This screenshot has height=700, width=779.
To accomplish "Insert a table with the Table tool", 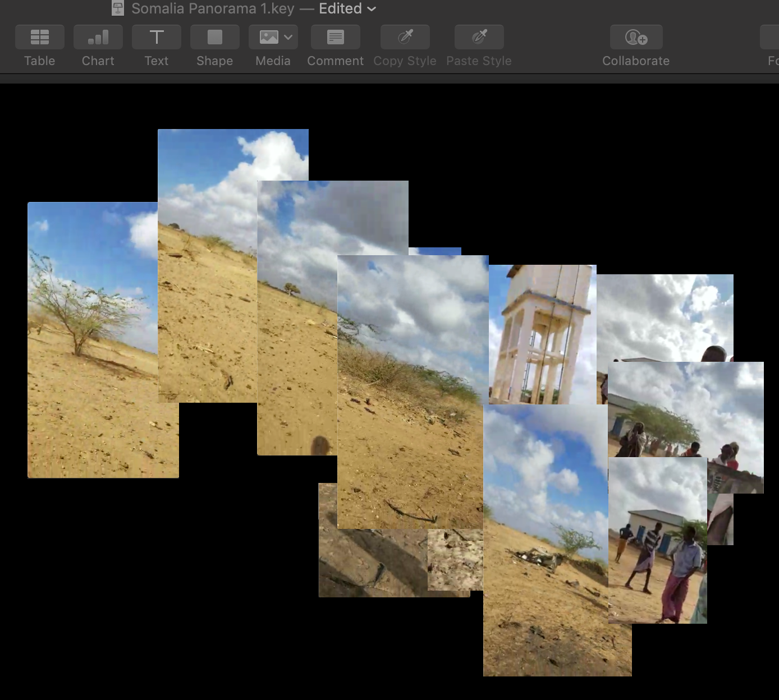I will coord(40,37).
